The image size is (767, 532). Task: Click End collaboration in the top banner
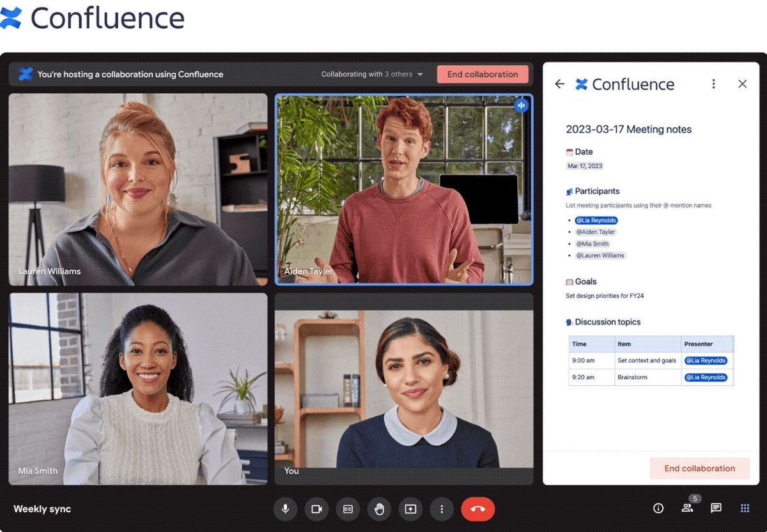click(x=483, y=74)
